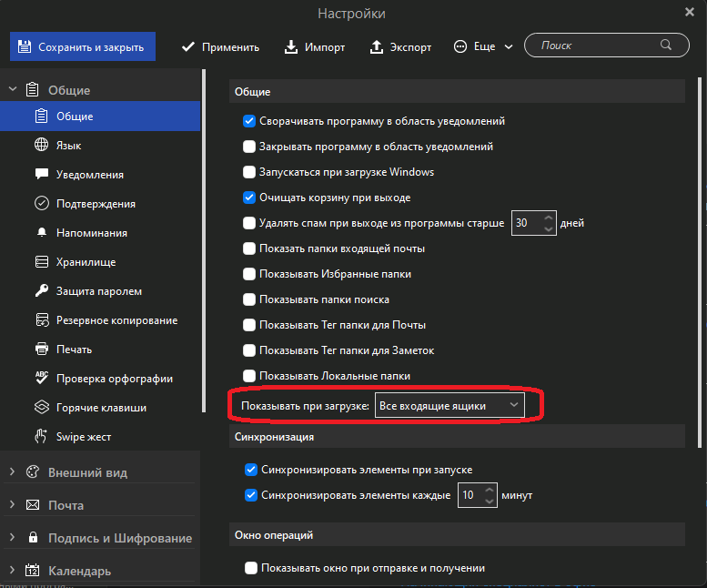Check Показывать Избранные папки
Image resolution: width=707 pixels, height=588 pixels.
click(x=249, y=274)
